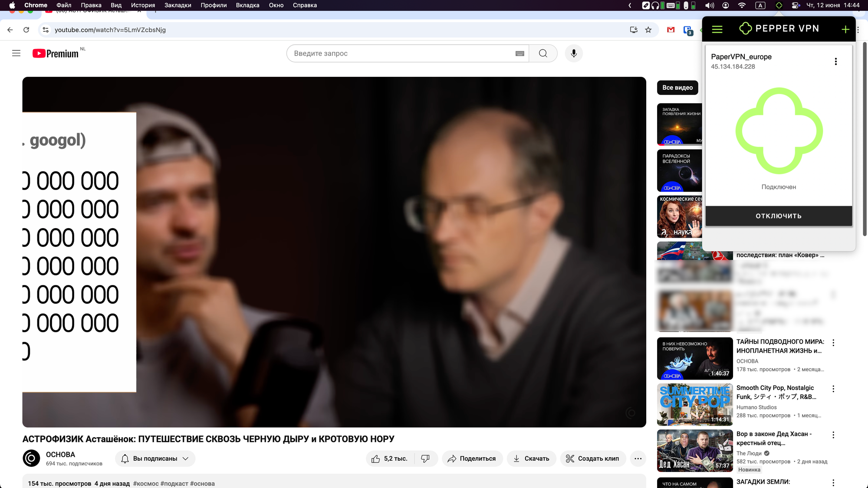This screenshot has height=488, width=868.
Task: Open Smooth City Pop video thumbnail
Action: coord(694,404)
